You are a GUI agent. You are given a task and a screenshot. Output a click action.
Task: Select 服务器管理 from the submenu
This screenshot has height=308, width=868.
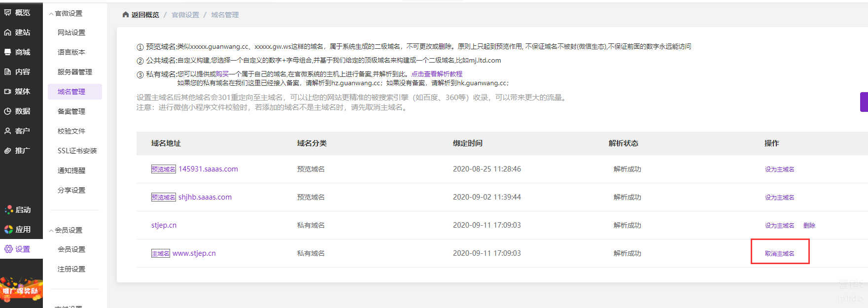coord(74,72)
